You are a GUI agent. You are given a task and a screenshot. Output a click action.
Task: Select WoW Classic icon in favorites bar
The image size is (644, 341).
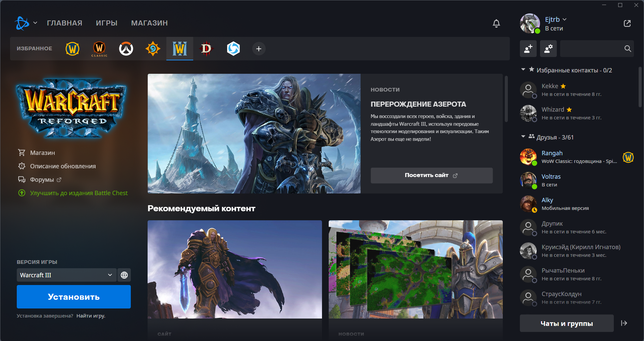[99, 49]
